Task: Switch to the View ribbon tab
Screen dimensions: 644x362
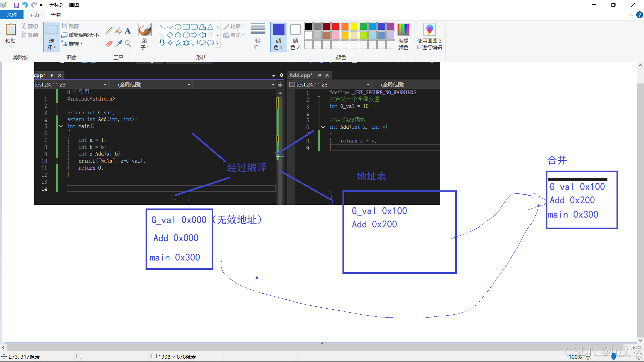Action: 56,15
